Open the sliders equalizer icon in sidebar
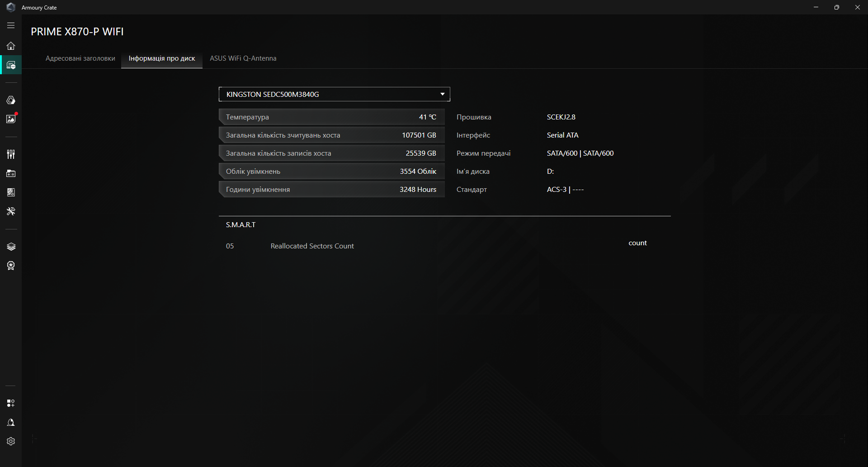The height and width of the screenshot is (467, 868). coord(11,154)
